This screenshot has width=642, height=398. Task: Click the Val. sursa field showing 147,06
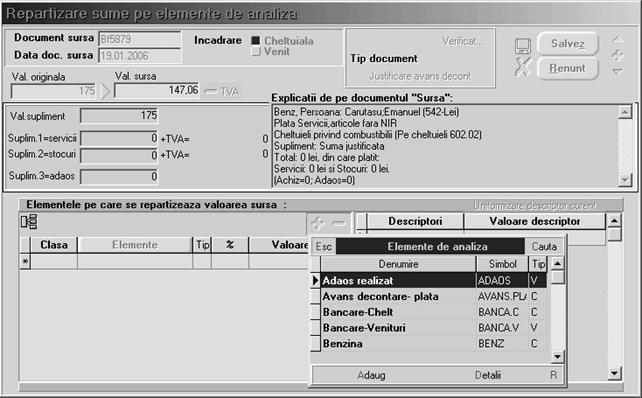pos(157,90)
